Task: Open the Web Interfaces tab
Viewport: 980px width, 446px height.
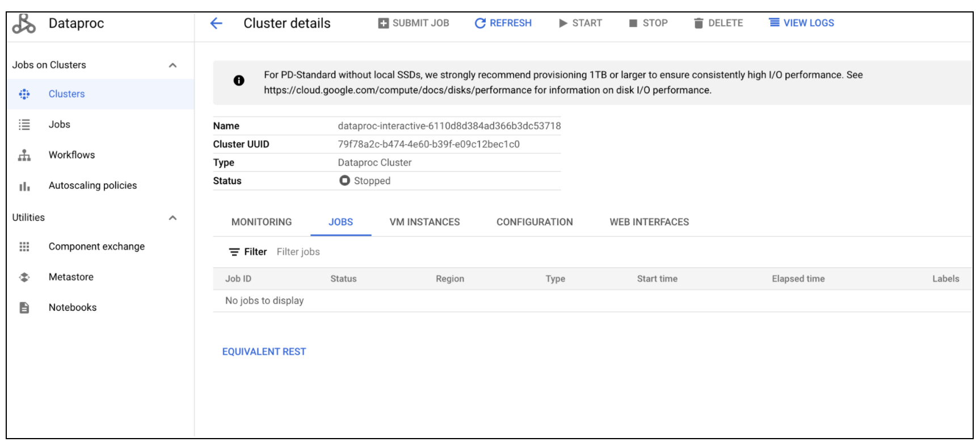Action: click(x=649, y=222)
